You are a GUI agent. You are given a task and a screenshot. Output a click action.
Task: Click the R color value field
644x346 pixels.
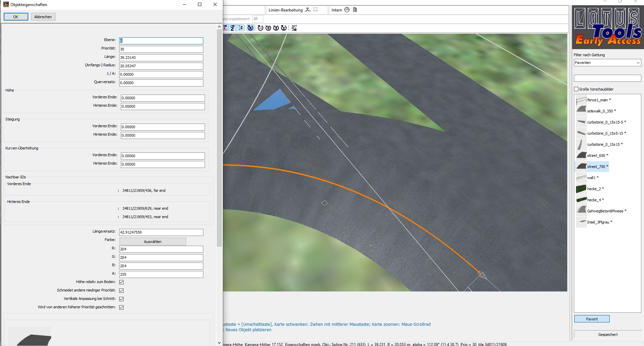[x=161, y=249]
